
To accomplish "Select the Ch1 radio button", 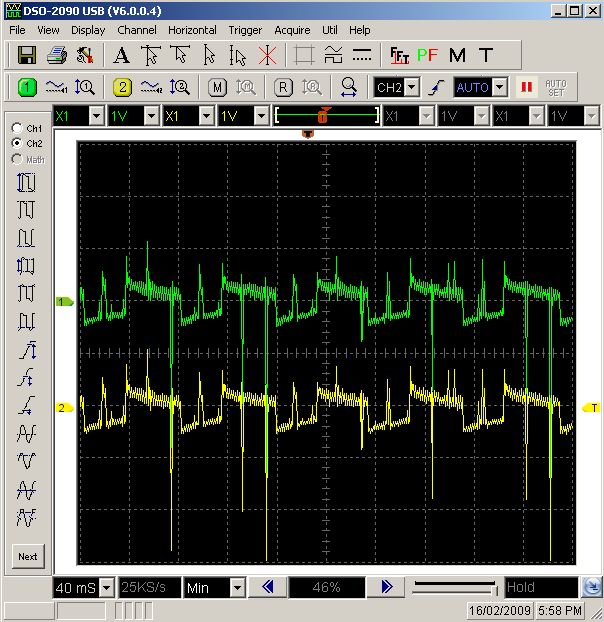I will 17,128.
